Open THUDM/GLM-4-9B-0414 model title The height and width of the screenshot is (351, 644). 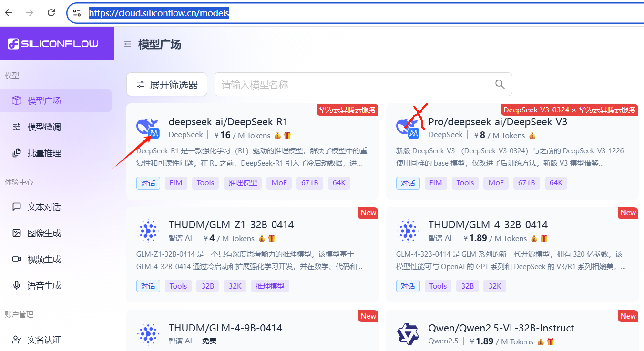click(x=225, y=328)
